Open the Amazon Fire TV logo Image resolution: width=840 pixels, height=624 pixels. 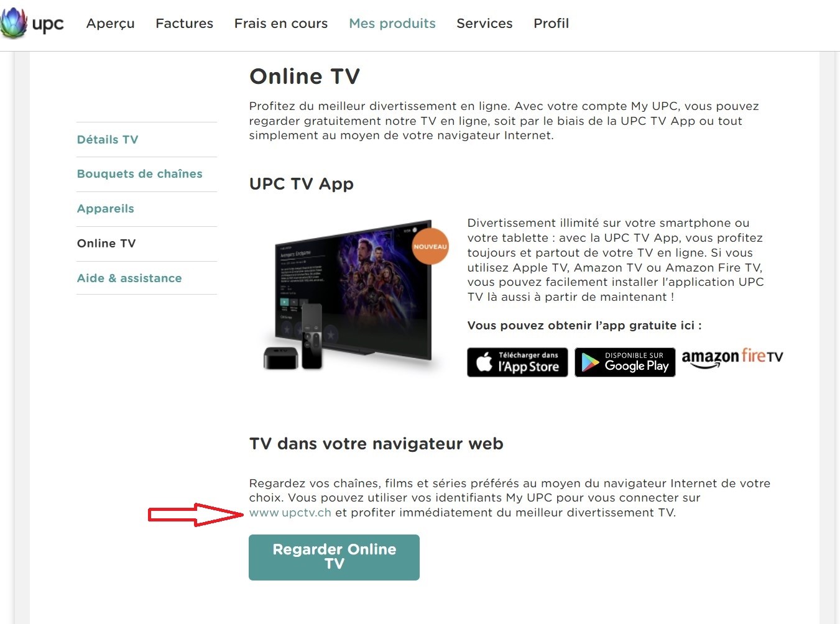click(x=732, y=358)
